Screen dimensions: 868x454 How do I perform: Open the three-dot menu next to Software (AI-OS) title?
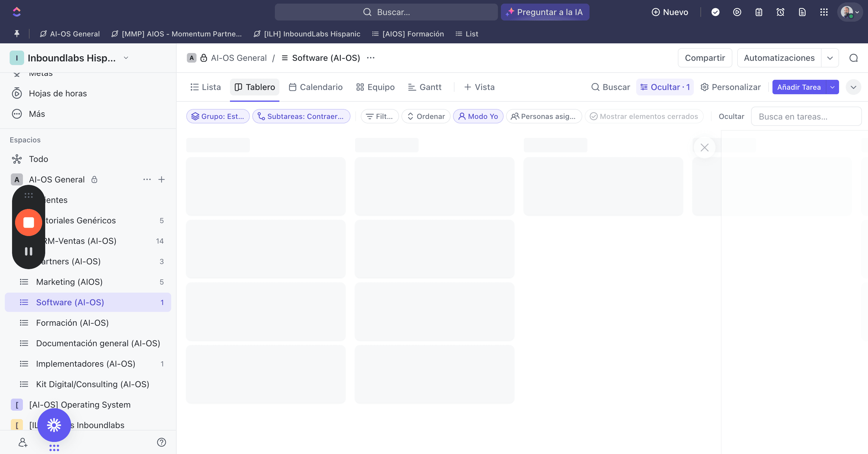point(371,58)
